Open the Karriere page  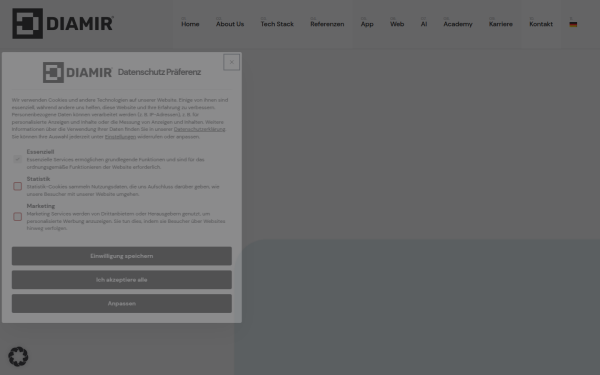click(x=501, y=24)
